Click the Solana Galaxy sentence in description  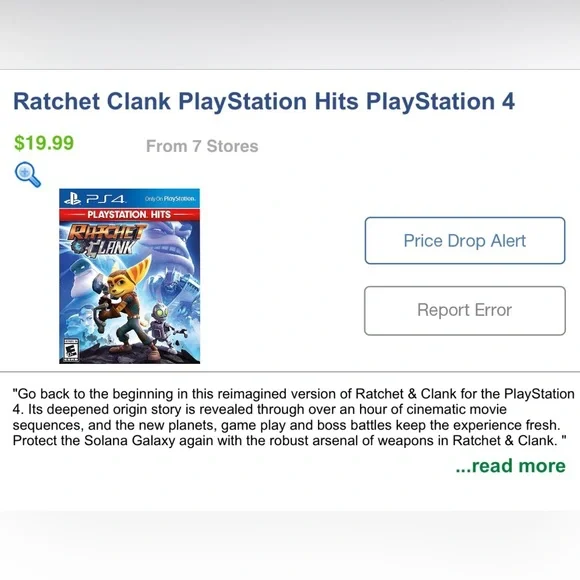(290, 441)
